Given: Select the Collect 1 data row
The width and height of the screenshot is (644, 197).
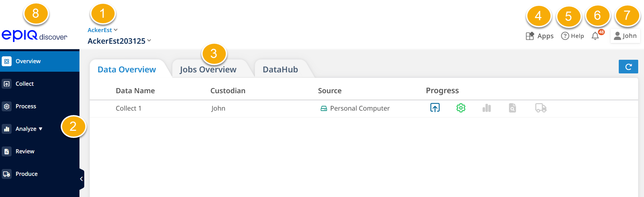Looking at the screenshot, I should [x=129, y=108].
